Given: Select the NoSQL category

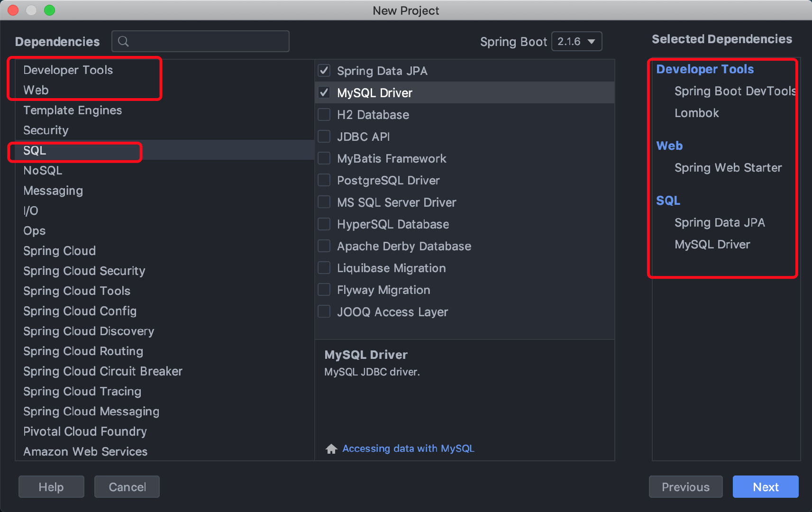Looking at the screenshot, I should coord(43,171).
